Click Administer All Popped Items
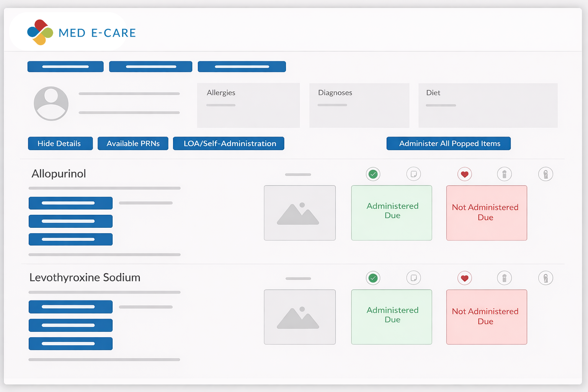The width and height of the screenshot is (588, 392). coord(449,144)
